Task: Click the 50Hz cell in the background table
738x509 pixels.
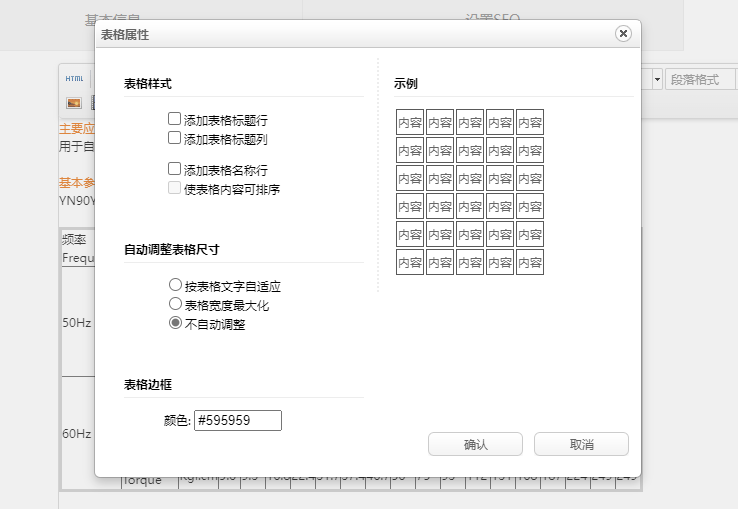Action: click(x=76, y=325)
